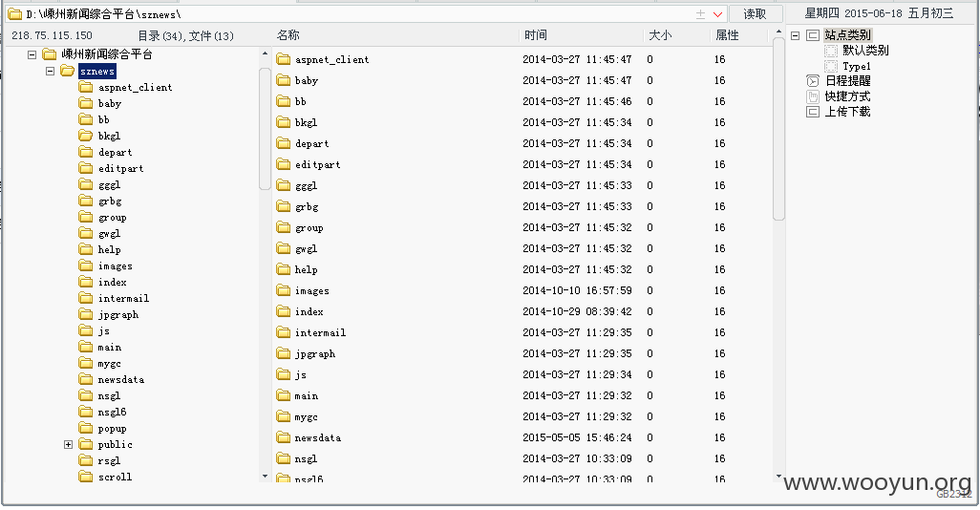Select the js row in file list
The height and width of the screenshot is (510, 980).
coord(522,374)
